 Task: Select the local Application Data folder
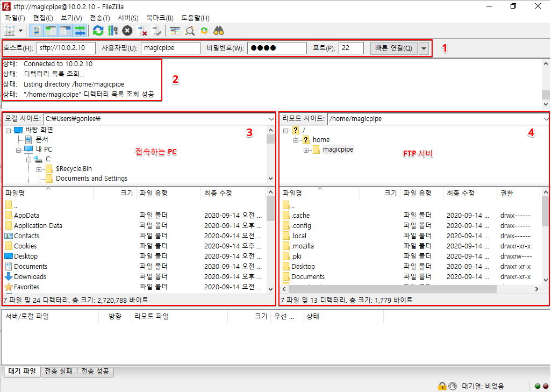[38, 226]
